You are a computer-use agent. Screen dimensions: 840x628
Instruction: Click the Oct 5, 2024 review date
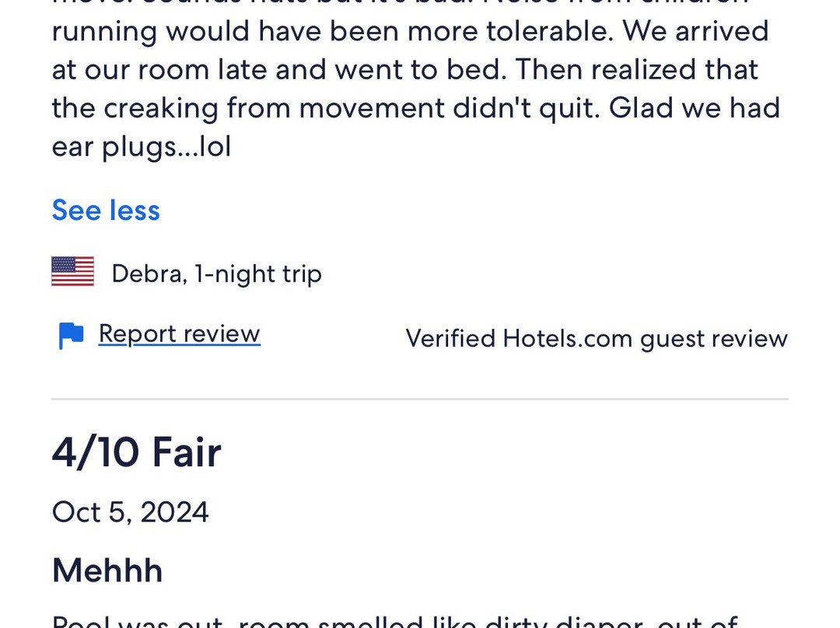pyautogui.click(x=130, y=512)
